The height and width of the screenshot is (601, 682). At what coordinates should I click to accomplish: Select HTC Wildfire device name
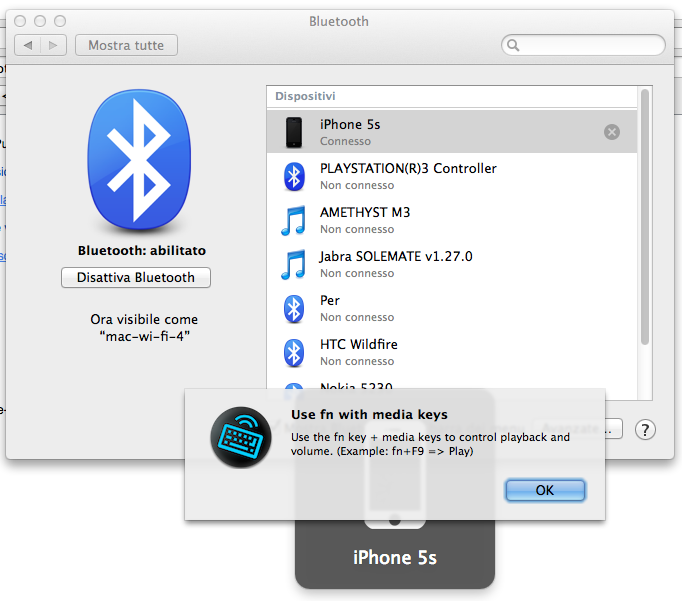tap(359, 344)
